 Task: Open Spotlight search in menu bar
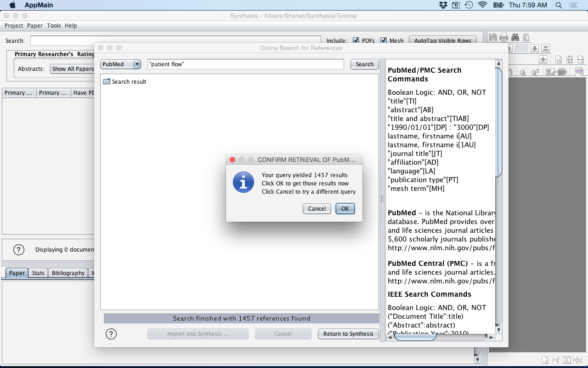click(x=559, y=5)
